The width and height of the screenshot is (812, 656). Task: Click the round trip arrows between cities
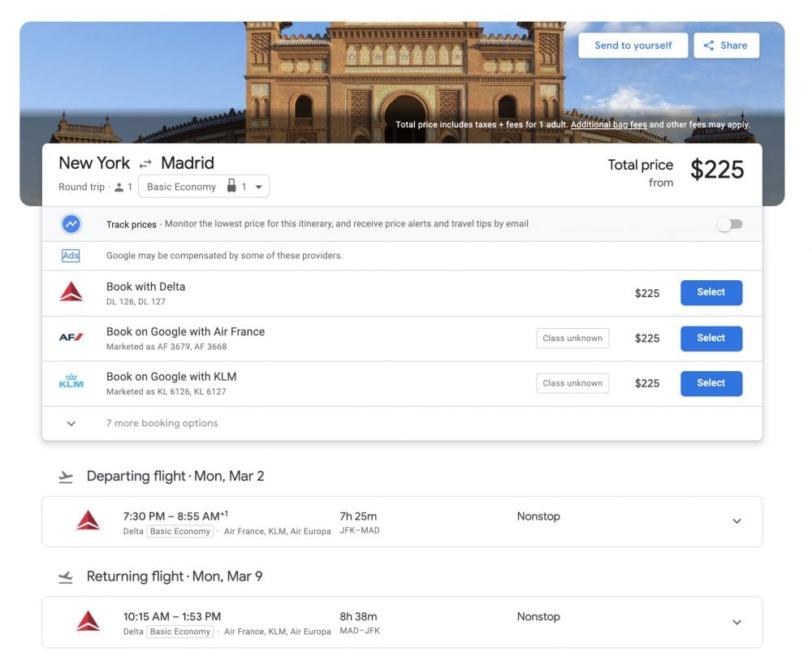point(145,164)
